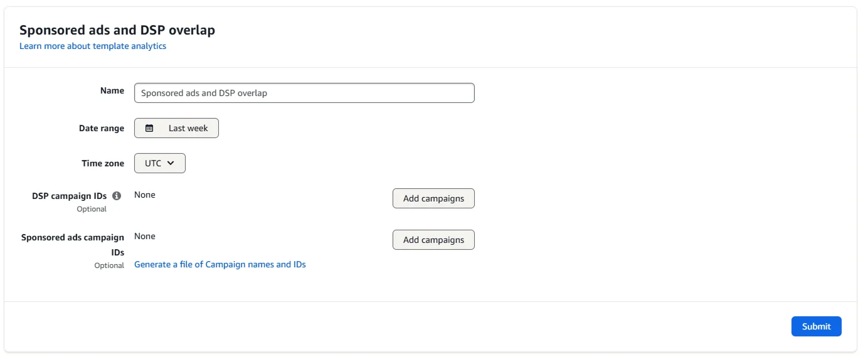The height and width of the screenshot is (364, 868).
Task: Click the info icon beside DSP campaign IDs
Action: pos(117,196)
